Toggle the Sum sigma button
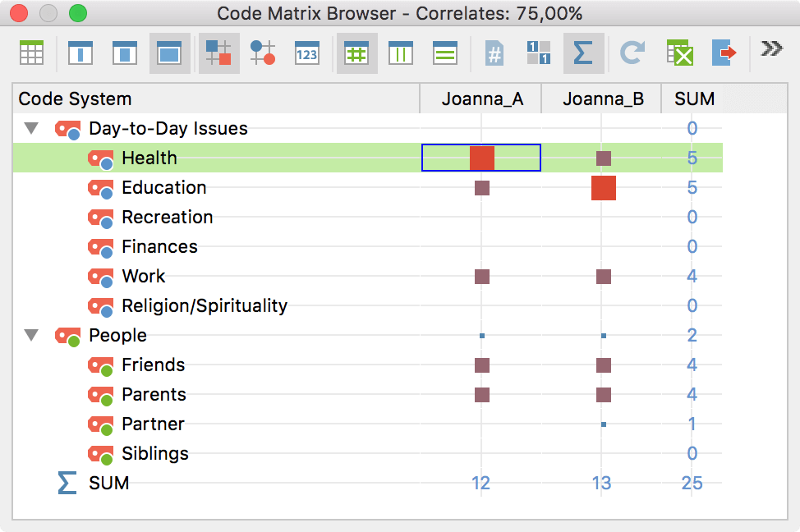Screen dimensions: 800x532 pos(583,53)
